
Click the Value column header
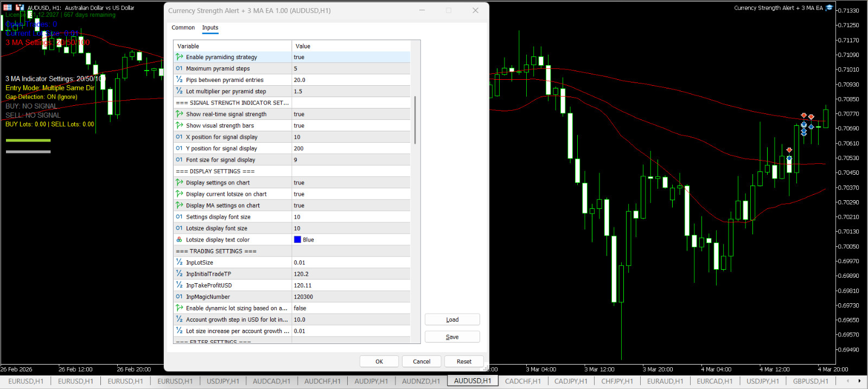coord(351,46)
